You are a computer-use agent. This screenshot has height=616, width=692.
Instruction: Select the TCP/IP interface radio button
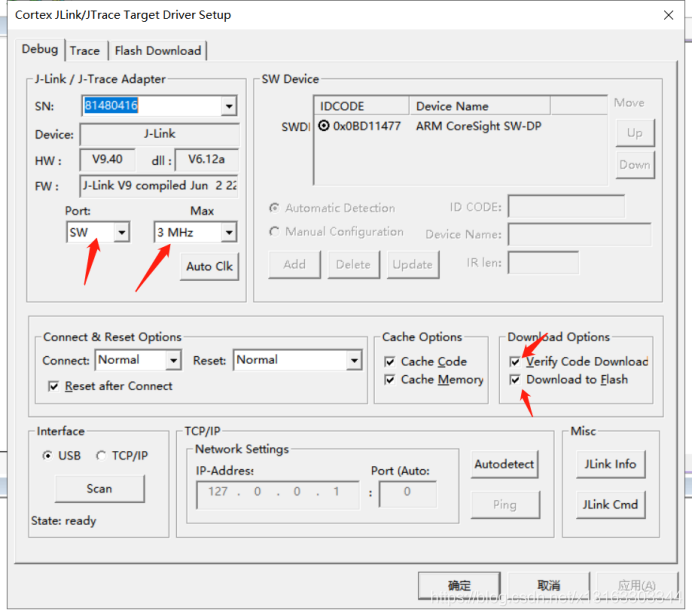click(101, 455)
